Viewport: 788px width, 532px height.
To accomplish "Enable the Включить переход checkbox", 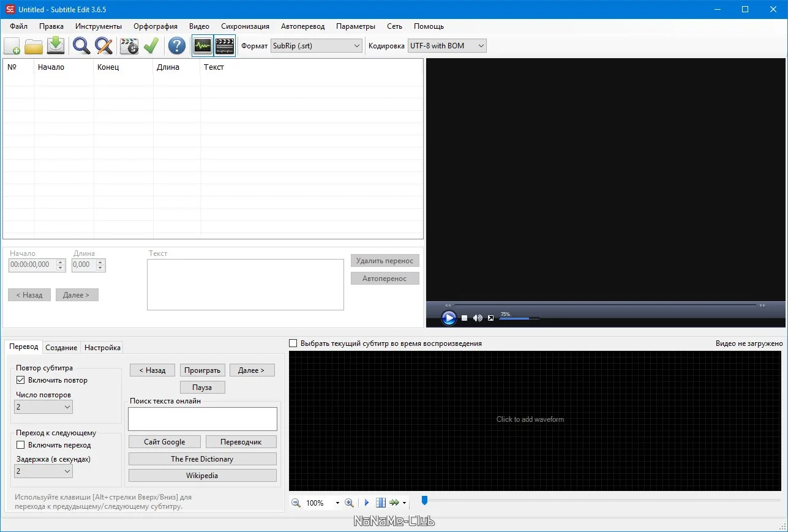I will click(21, 445).
